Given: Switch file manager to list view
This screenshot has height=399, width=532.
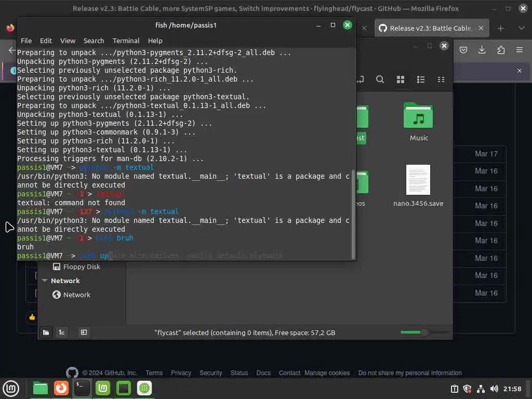Looking at the screenshot, I should 421,79.
